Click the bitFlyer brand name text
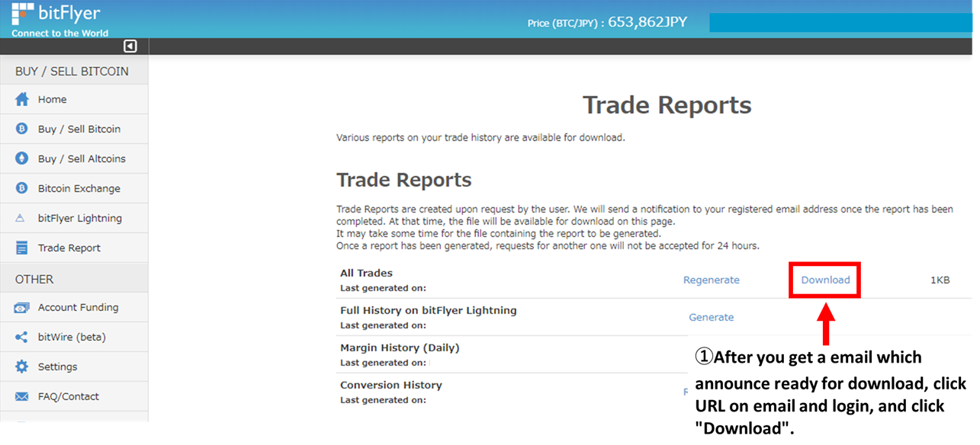This screenshot has width=980, height=445. (71, 14)
